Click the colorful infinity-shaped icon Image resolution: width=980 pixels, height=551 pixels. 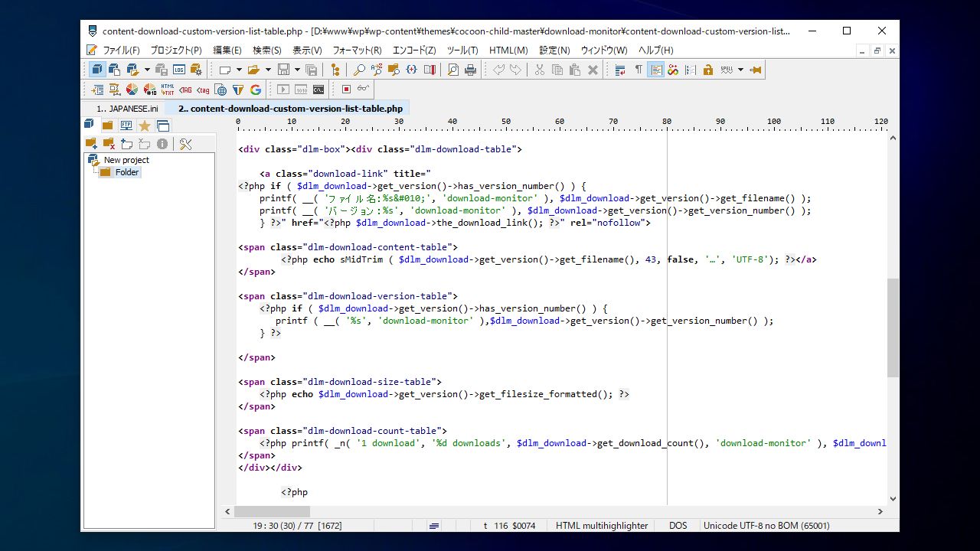click(673, 70)
